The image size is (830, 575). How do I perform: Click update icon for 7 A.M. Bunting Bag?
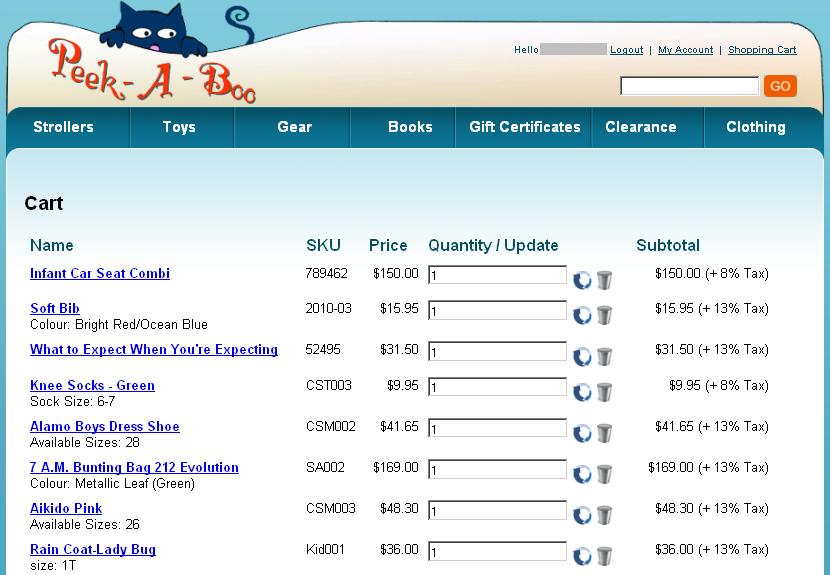pyautogui.click(x=582, y=474)
